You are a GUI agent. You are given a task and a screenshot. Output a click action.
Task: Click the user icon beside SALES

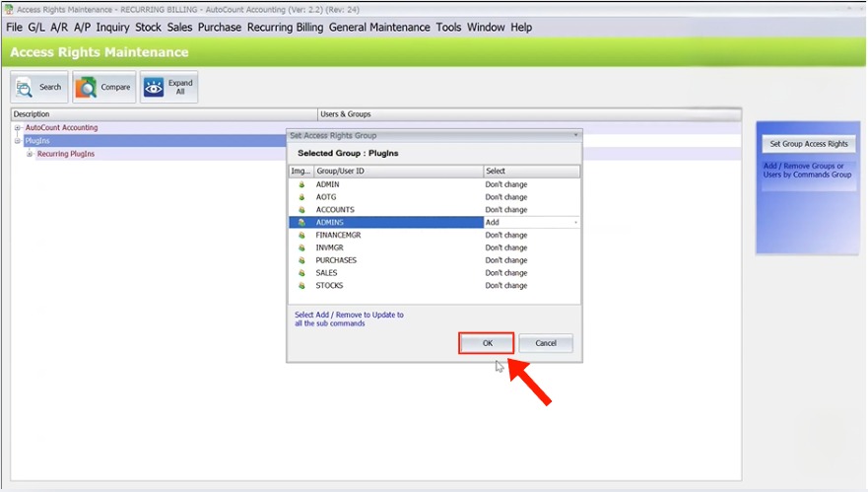pos(301,273)
